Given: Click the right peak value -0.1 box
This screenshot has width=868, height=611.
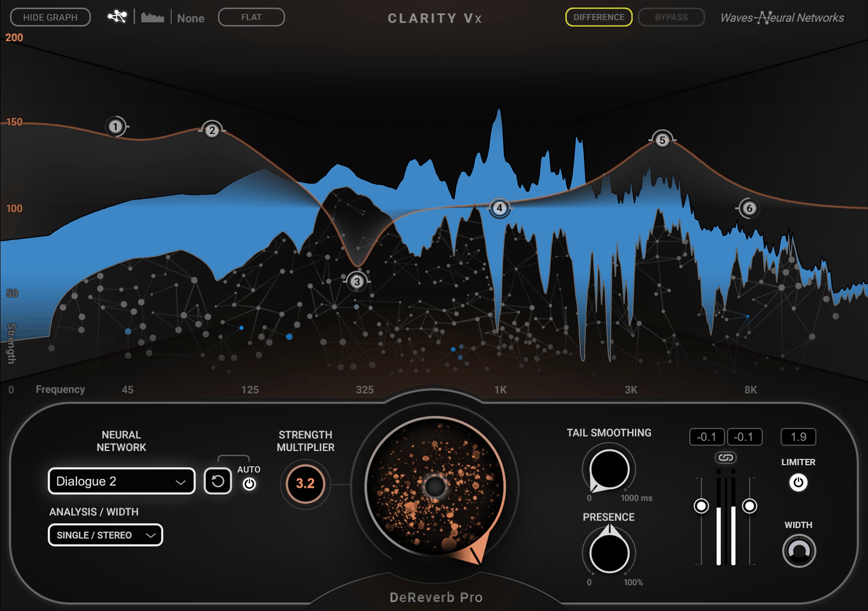Looking at the screenshot, I should tap(744, 437).
